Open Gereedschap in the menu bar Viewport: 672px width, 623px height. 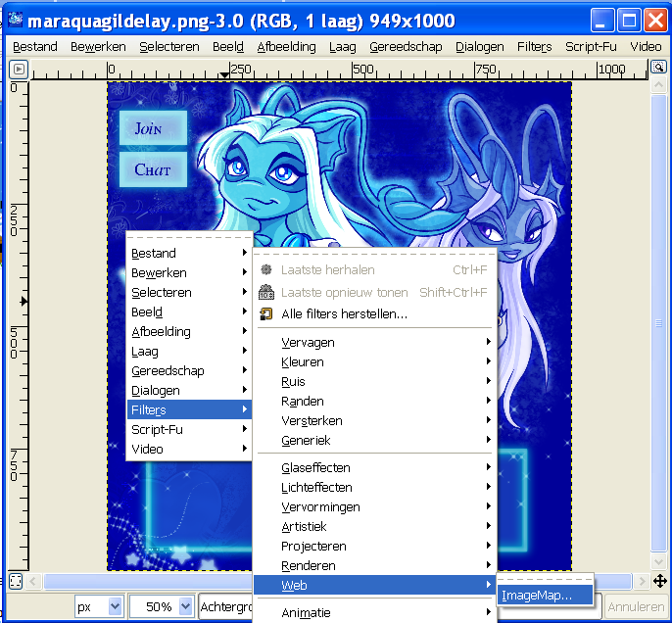[x=406, y=47]
